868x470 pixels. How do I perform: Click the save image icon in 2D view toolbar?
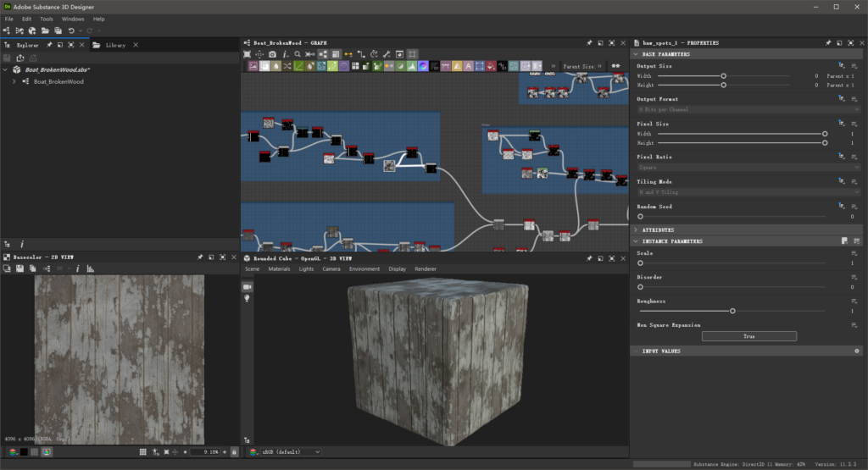pos(20,268)
